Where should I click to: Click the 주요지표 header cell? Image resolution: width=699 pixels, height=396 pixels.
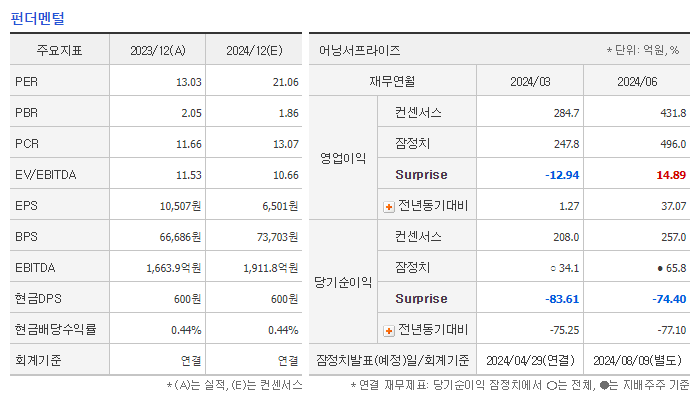[x=59, y=50]
